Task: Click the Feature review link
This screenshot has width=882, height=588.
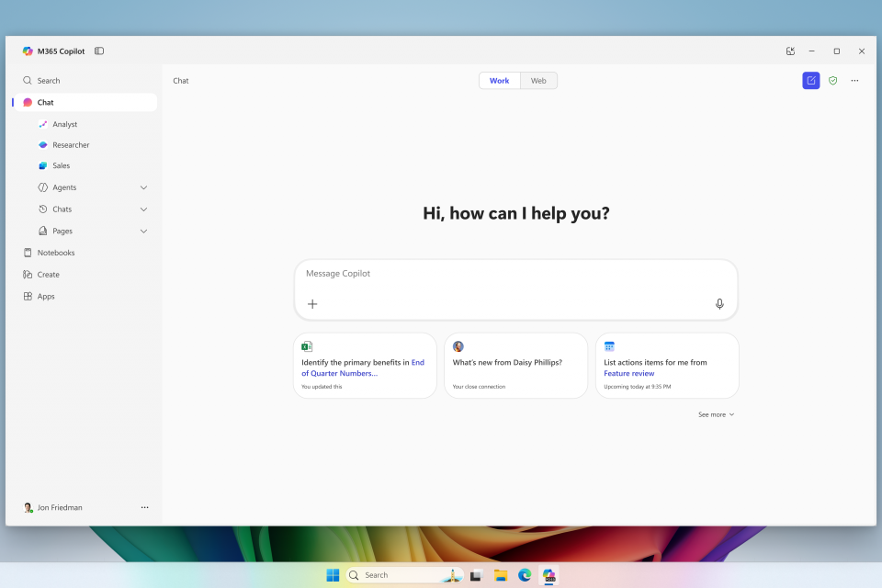Action: [629, 374]
